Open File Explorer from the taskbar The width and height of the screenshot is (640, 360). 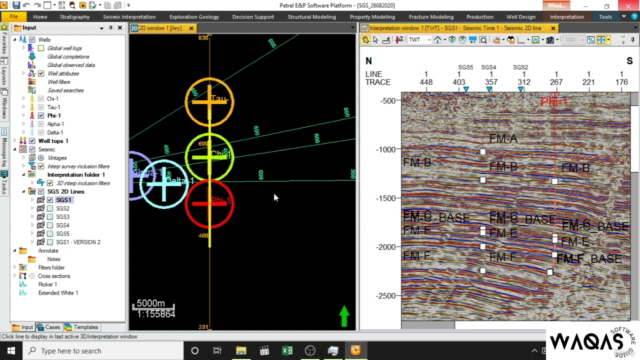click(x=241, y=351)
